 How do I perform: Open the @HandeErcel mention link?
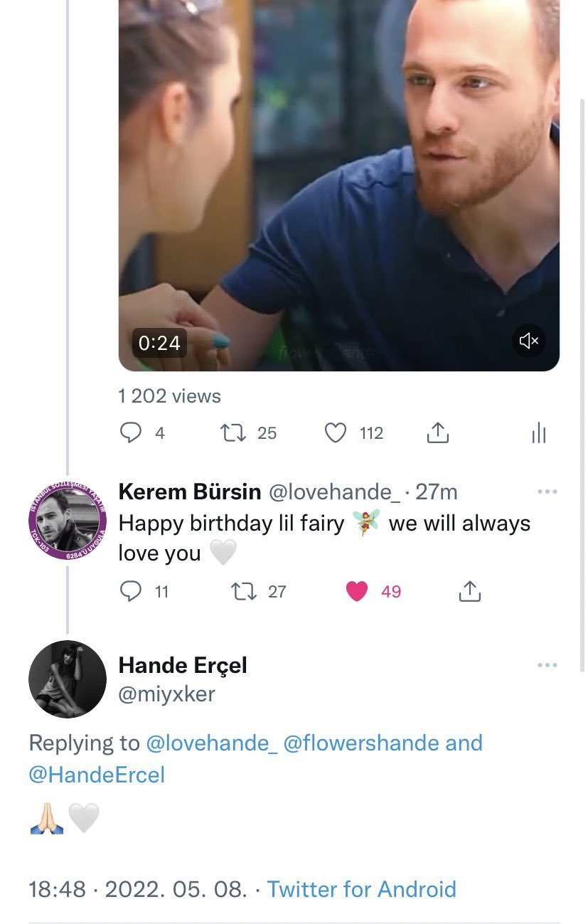[x=97, y=775]
